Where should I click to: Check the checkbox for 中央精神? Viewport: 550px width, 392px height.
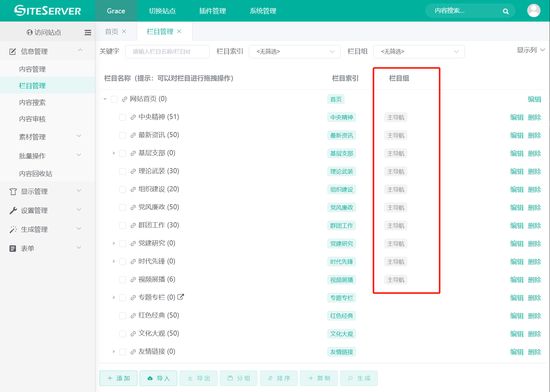point(123,117)
